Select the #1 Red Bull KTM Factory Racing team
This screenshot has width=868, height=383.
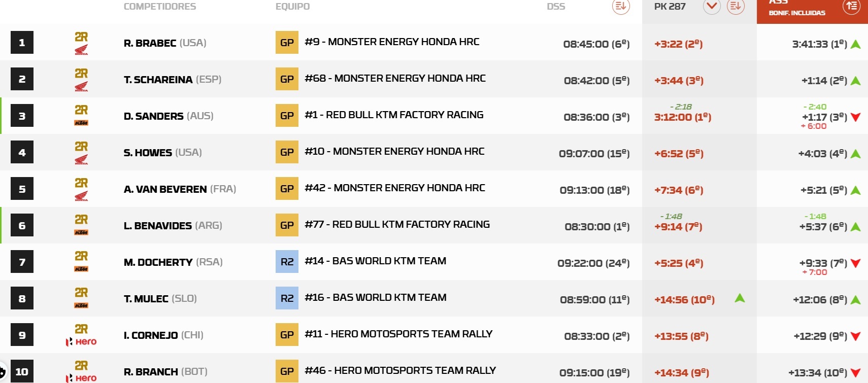coord(394,115)
